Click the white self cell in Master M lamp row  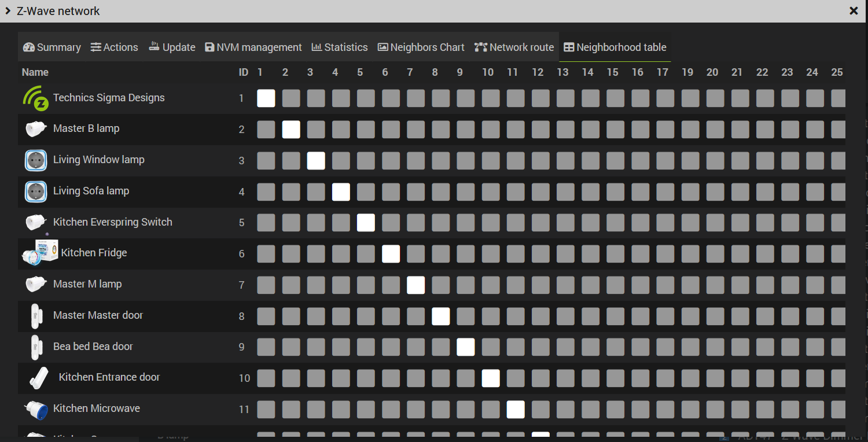click(x=415, y=285)
